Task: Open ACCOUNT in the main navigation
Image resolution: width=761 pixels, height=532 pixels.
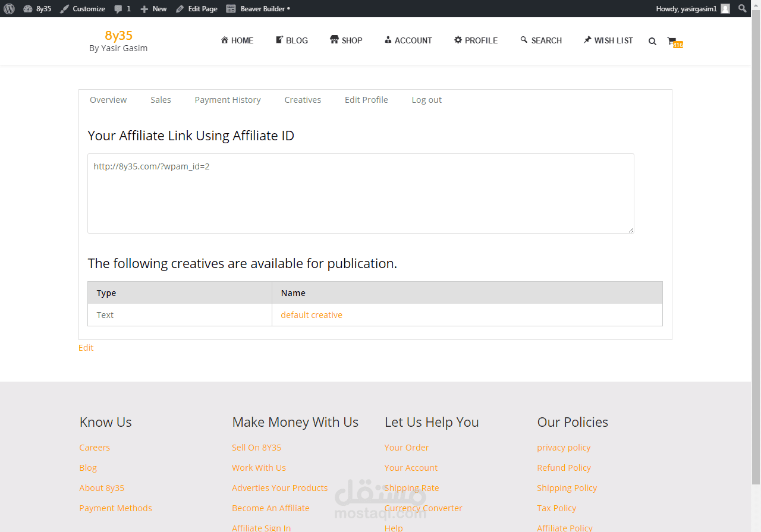Action: click(408, 40)
